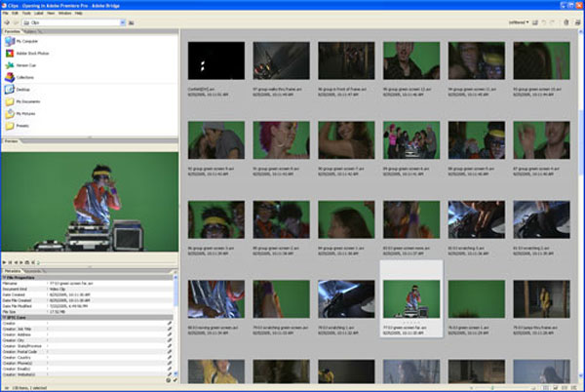The width and height of the screenshot is (585, 392).
Task: Switch to the Keywords tab
Action: 33,271
